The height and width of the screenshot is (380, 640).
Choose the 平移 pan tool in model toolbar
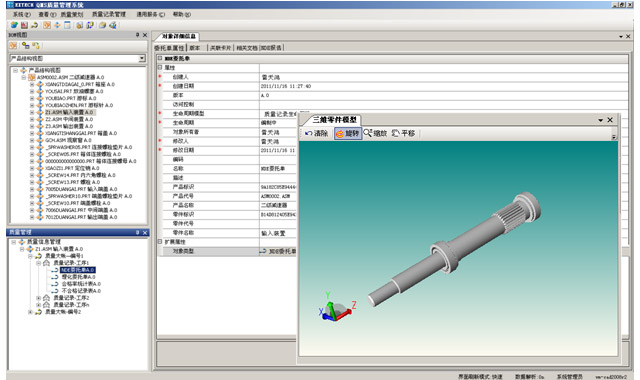tap(403, 133)
